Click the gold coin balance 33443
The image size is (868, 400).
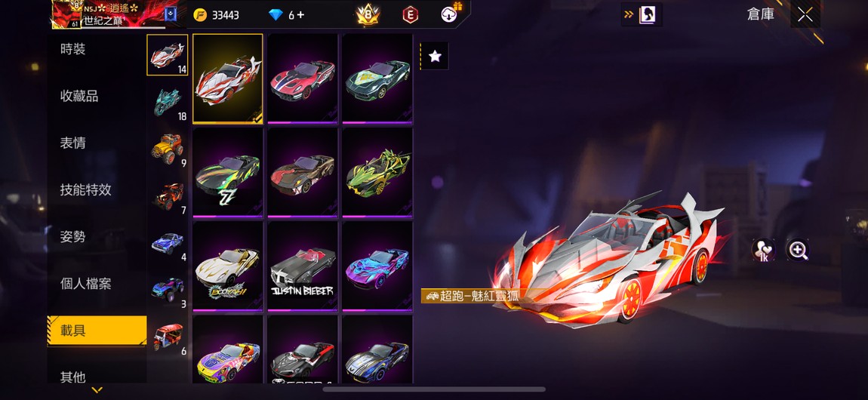pos(217,15)
